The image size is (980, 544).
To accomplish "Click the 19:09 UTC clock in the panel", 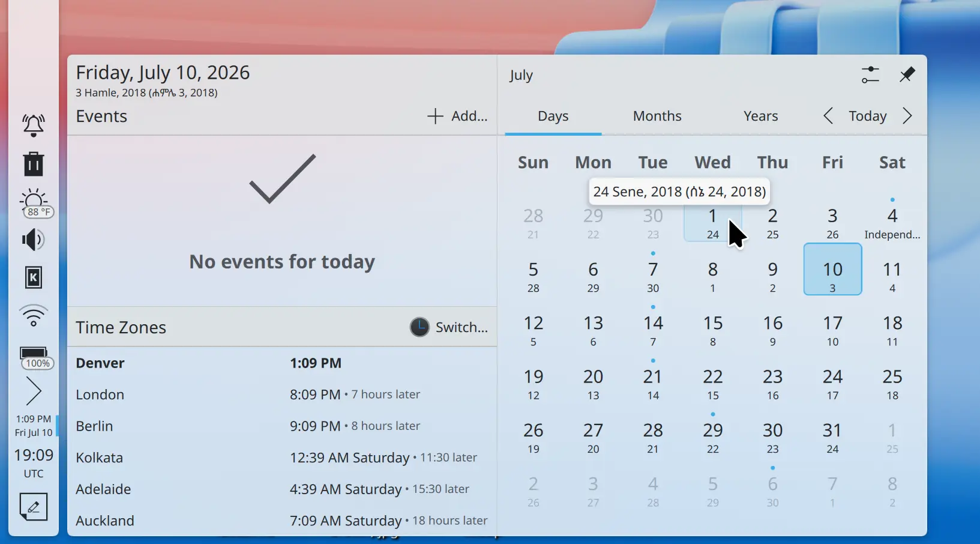I will coord(34,462).
